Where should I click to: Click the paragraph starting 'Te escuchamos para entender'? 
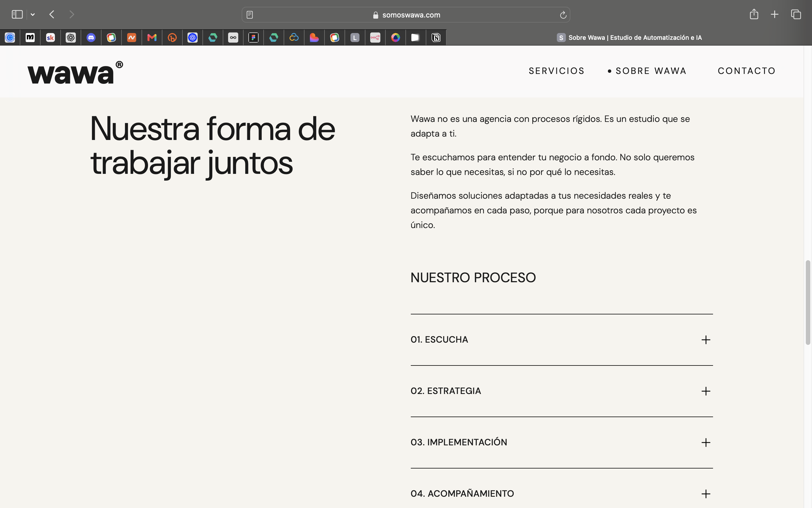tap(552, 165)
